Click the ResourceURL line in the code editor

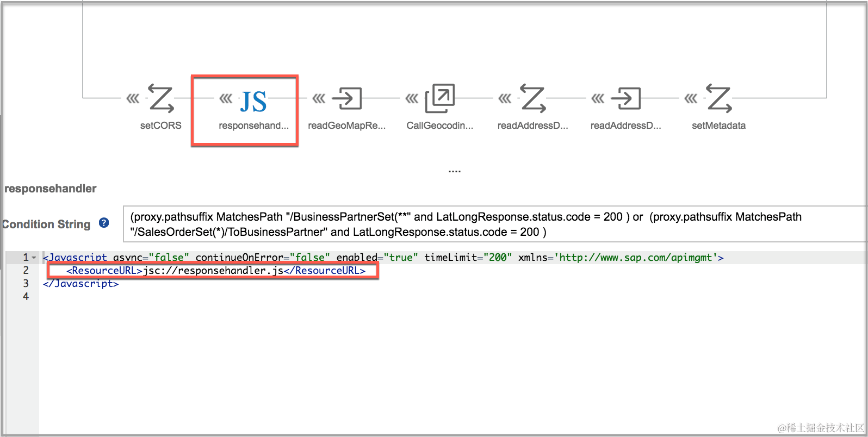(216, 271)
